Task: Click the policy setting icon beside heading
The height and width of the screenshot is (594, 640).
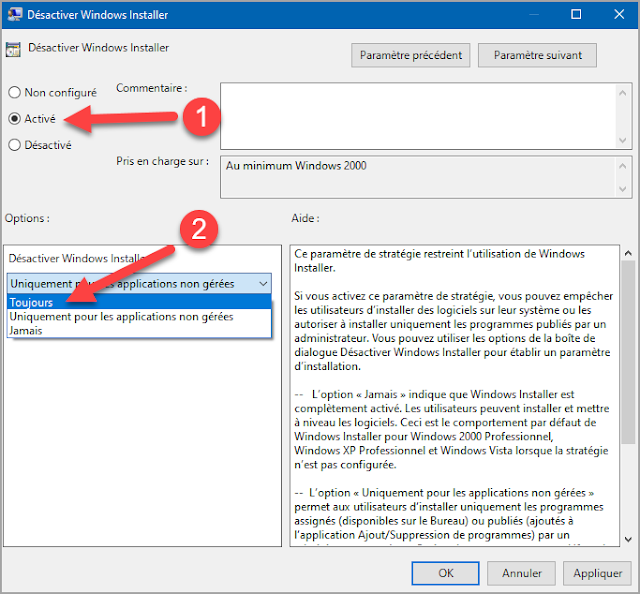Action: pos(13,49)
